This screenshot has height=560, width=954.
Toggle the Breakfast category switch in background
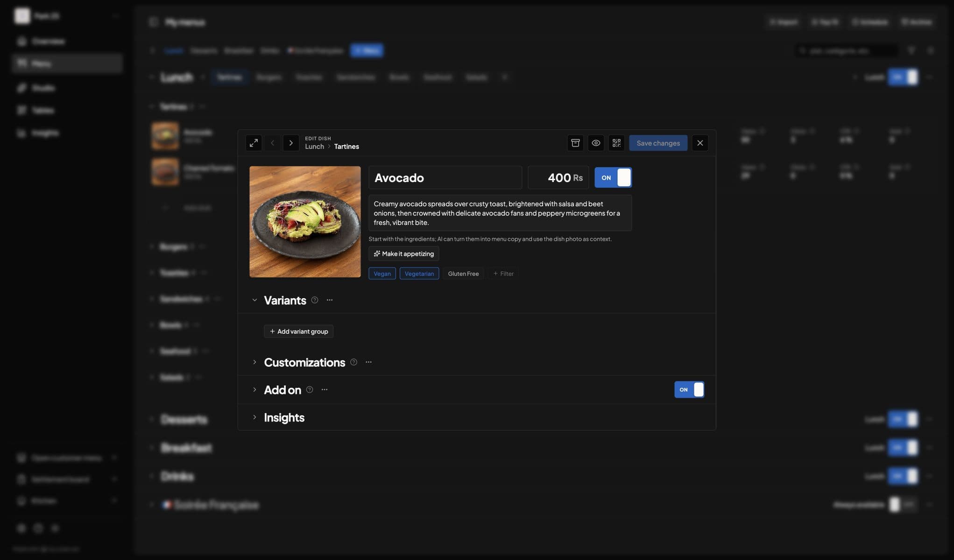pyautogui.click(x=903, y=448)
